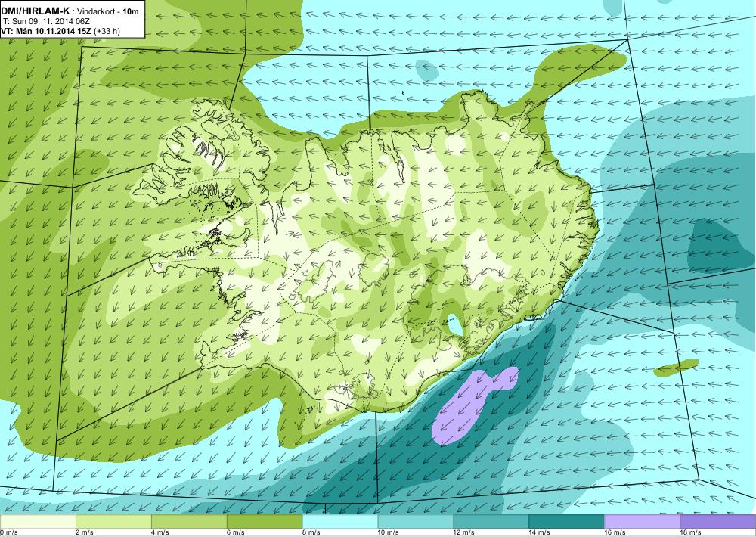Click the '0 m/s' legend label
756x537 pixels.
click(8, 532)
